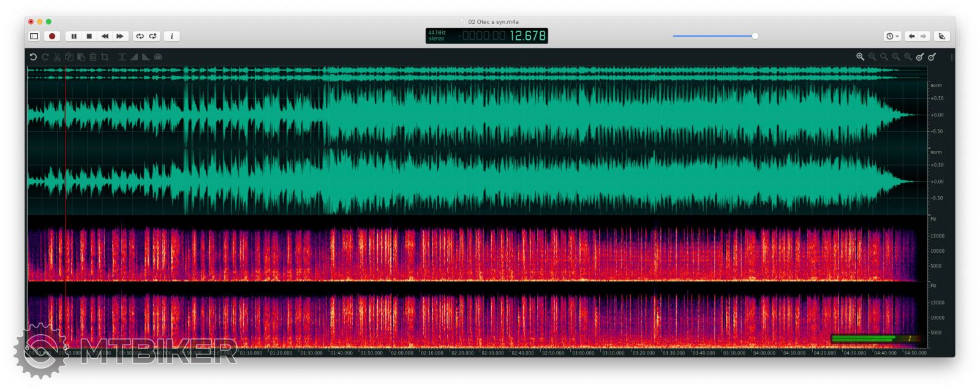Viewport: 980px width, 390px height.
Task: Click the volume slider knob
Action: point(755,36)
